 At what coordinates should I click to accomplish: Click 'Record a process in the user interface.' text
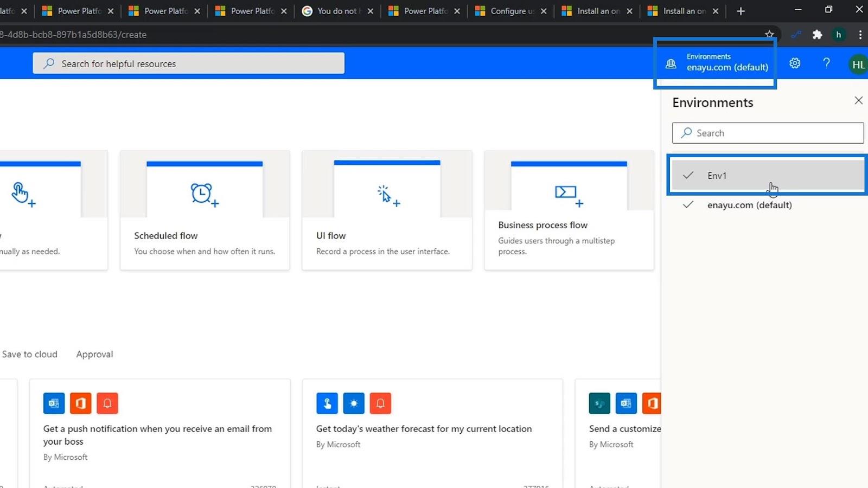click(x=383, y=251)
